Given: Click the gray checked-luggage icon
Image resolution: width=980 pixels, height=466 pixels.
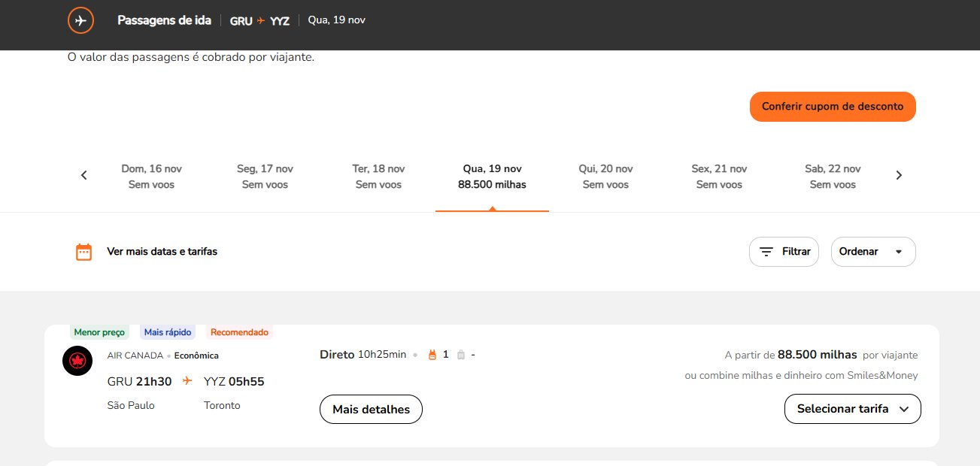Looking at the screenshot, I should pos(460,355).
